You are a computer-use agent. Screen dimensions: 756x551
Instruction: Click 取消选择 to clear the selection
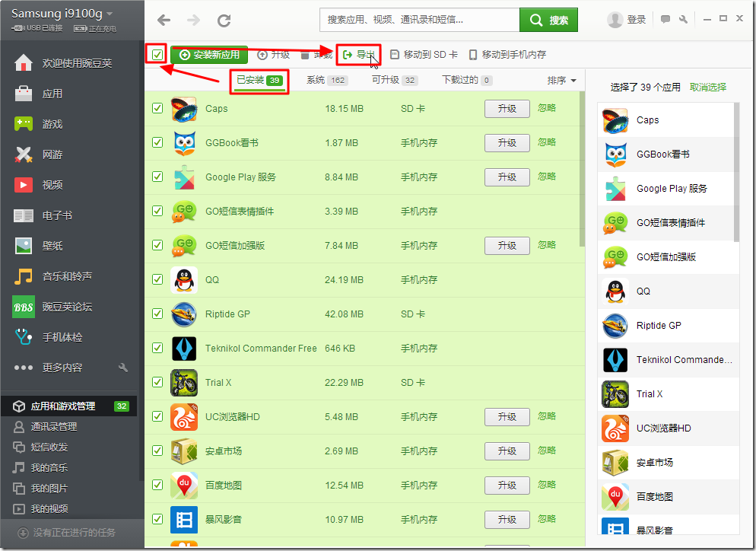point(708,88)
